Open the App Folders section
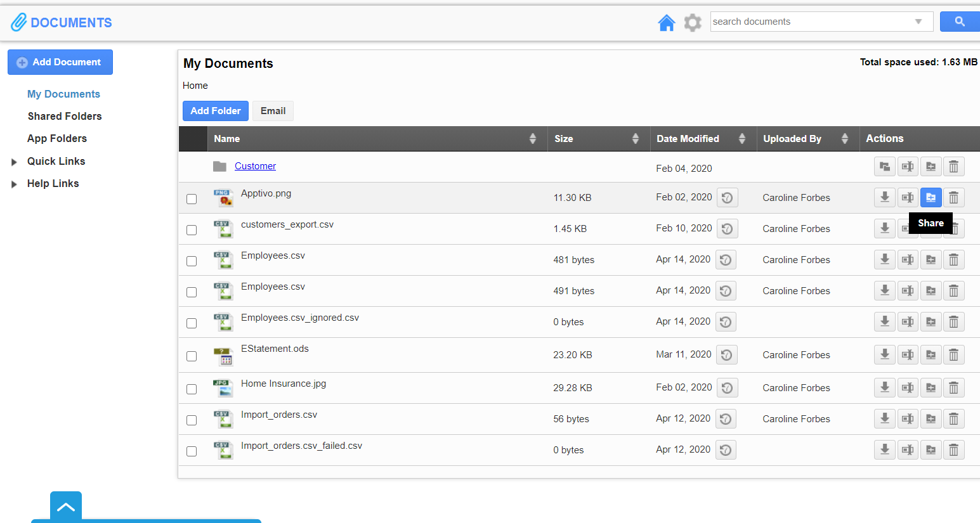 click(x=57, y=138)
